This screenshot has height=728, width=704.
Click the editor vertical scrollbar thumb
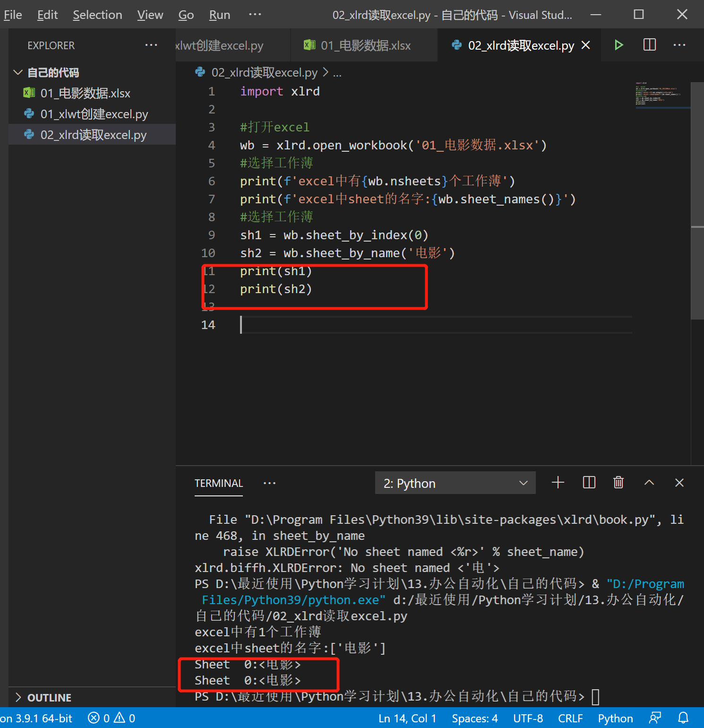click(697, 201)
